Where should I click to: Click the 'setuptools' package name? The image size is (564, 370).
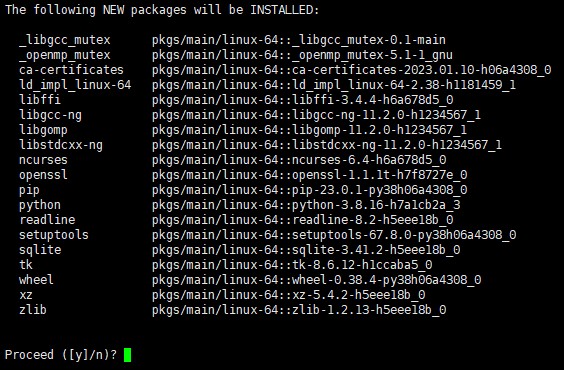(x=54, y=235)
